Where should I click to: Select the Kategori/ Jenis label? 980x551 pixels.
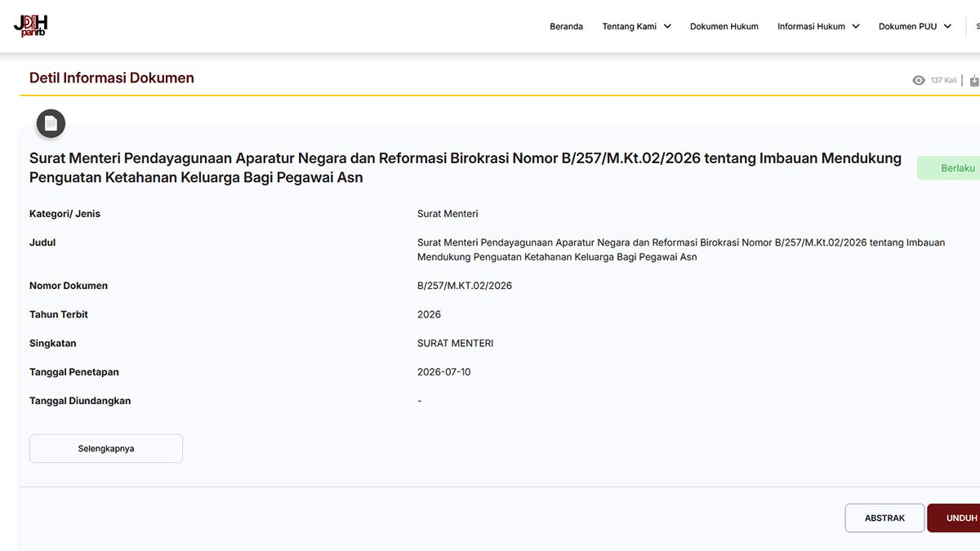[x=65, y=214]
